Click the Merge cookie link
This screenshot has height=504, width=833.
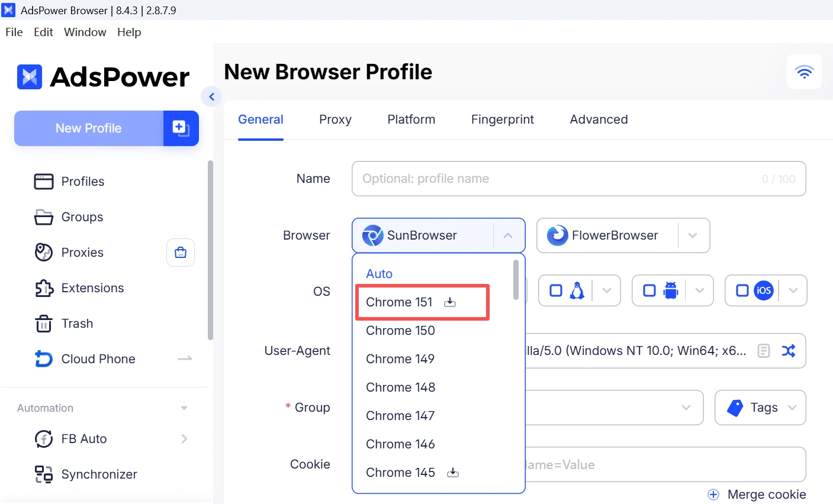click(767, 495)
